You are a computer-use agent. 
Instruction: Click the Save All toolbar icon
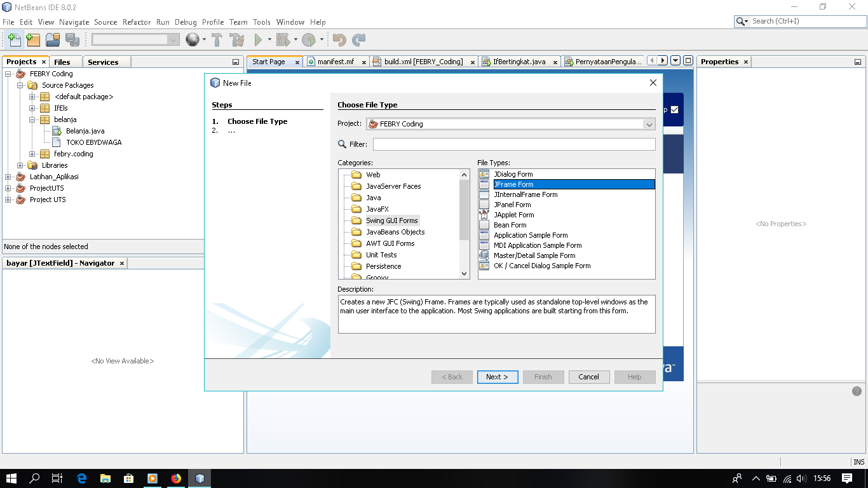(72, 39)
